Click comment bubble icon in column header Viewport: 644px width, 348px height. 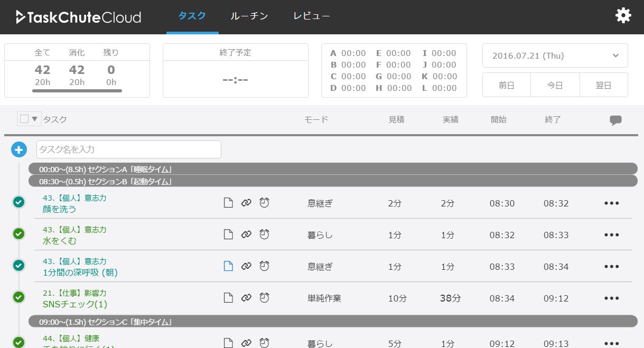point(615,120)
